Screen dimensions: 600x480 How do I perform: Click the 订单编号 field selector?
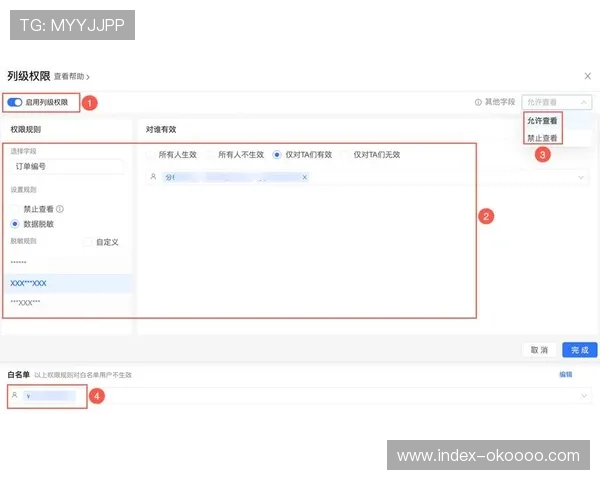pos(67,167)
